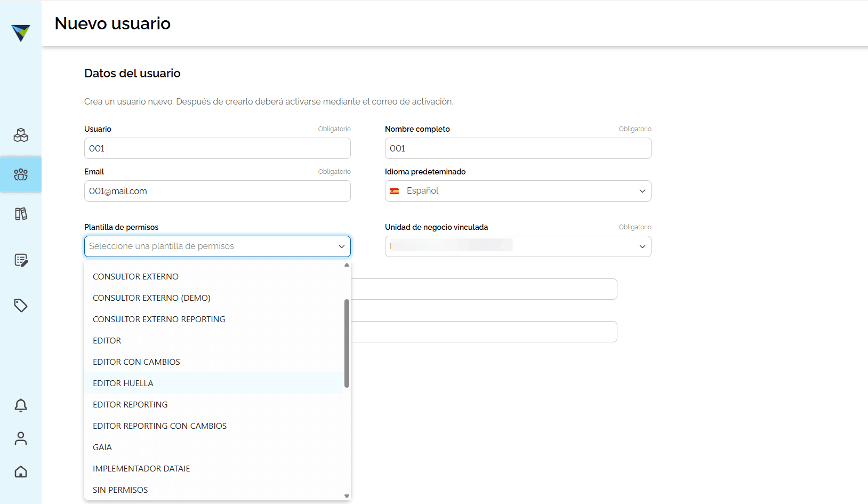The image size is (868, 504).
Task: Open the Idioma predeteminado dropdown
Action: click(518, 191)
